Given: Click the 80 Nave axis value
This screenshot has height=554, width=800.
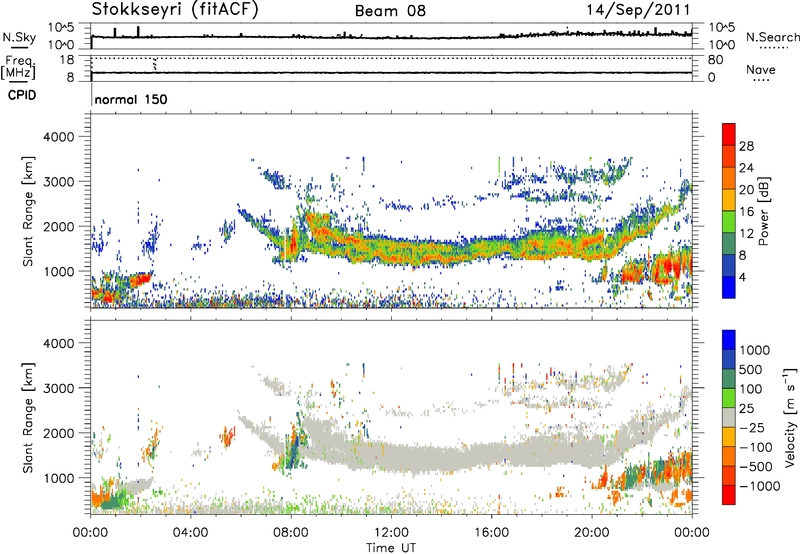Looking at the screenshot, I should click(x=715, y=60).
